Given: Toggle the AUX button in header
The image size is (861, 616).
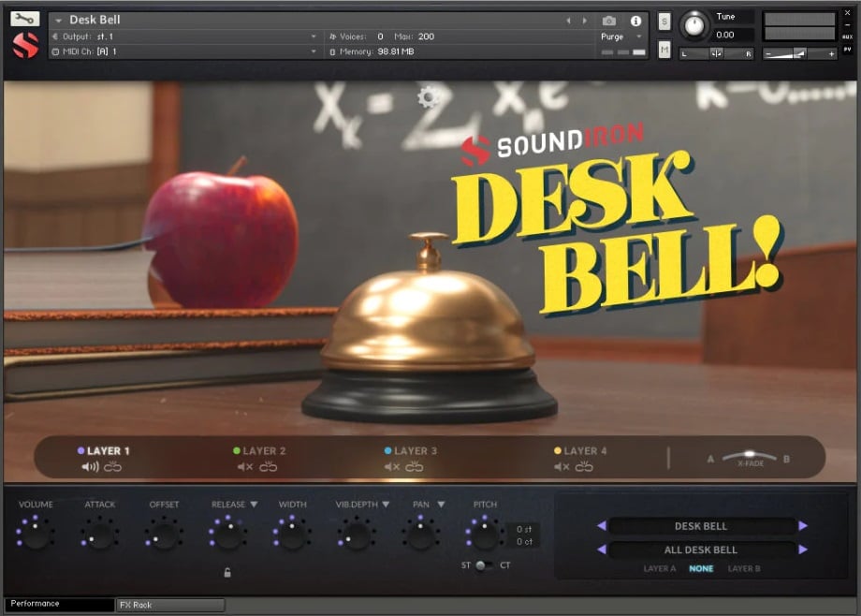Looking at the screenshot, I should pyautogui.click(x=847, y=37).
